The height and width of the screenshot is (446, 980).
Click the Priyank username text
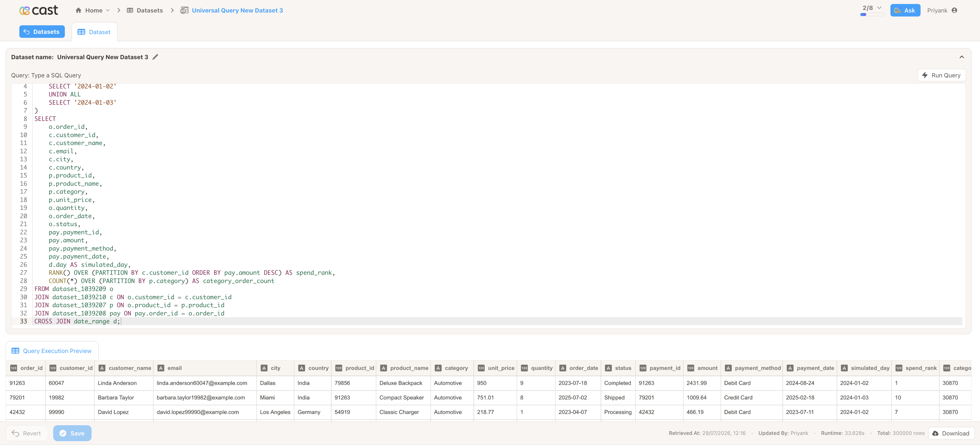(x=937, y=10)
